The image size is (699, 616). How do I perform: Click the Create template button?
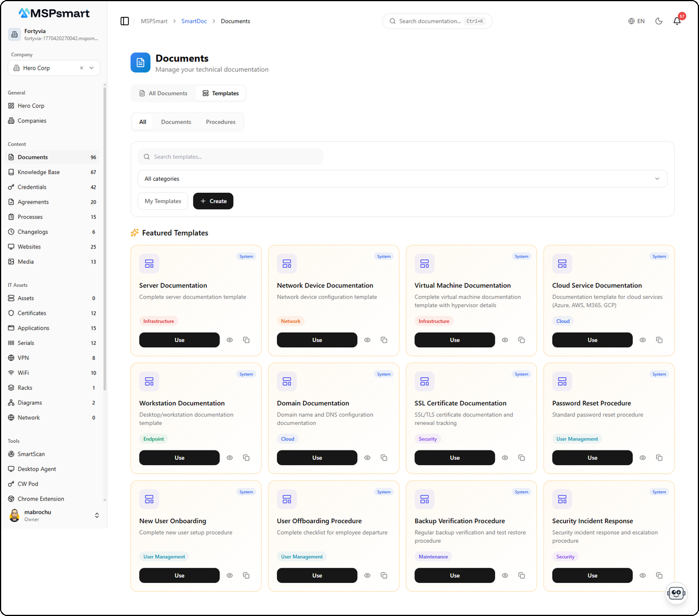tap(213, 201)
